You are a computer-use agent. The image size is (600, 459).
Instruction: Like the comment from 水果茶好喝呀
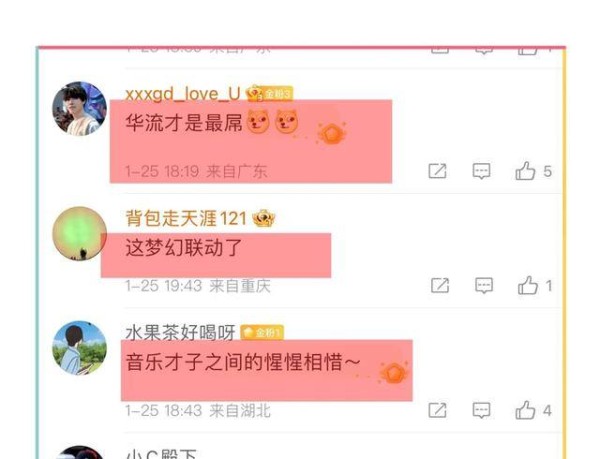tap(525, 410)
